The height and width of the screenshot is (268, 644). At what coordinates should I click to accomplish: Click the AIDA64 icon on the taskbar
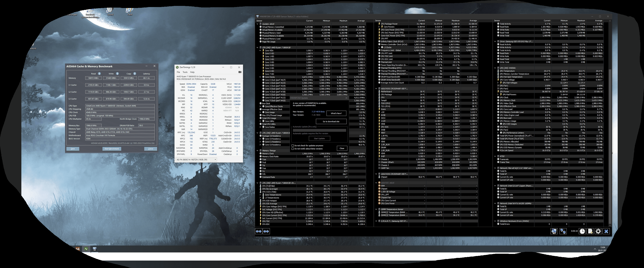pos(78,249)
